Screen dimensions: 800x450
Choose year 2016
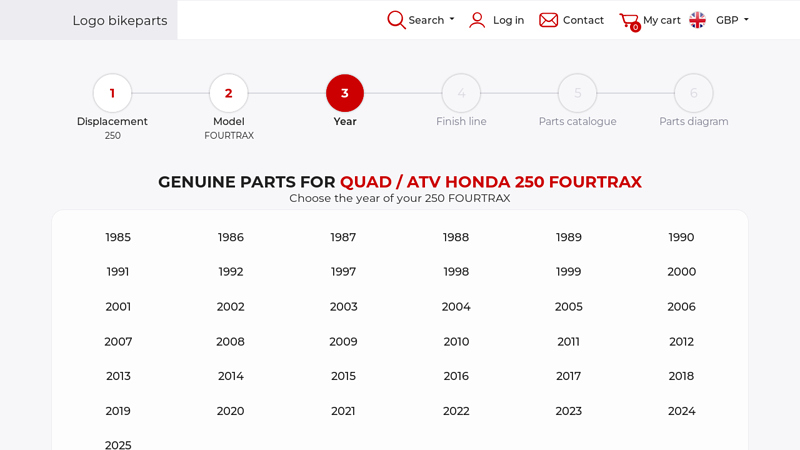click(x=456, y=376)
